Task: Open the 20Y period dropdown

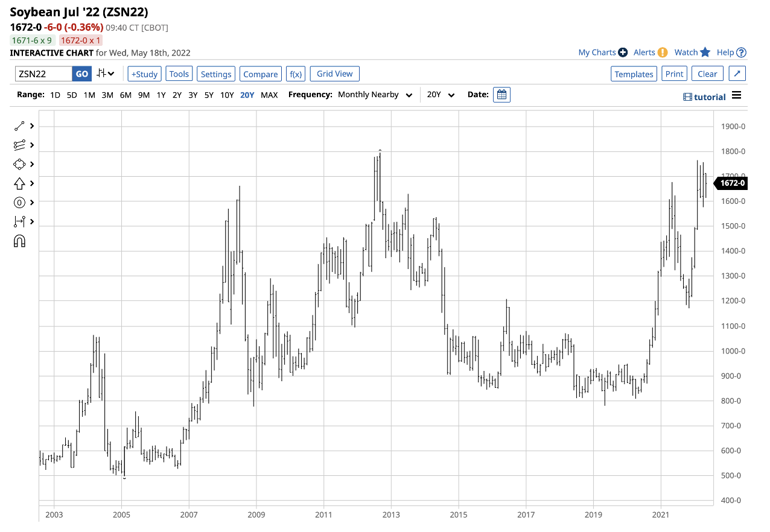Action: coord(441,95)
